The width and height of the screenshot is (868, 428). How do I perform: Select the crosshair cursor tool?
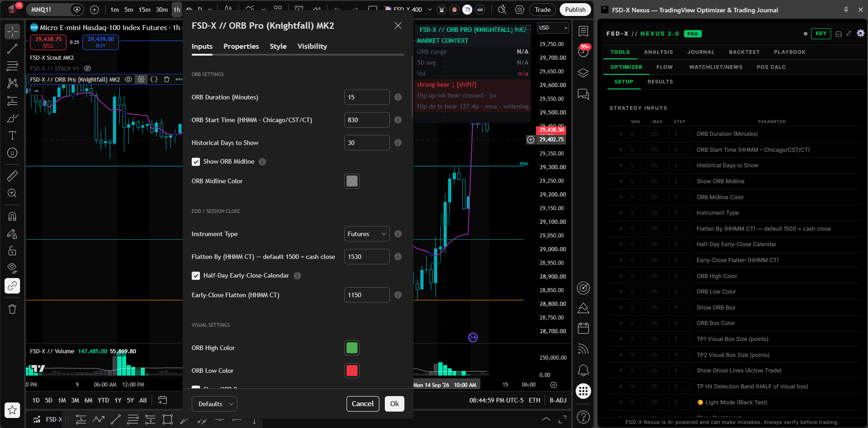pyautogui.click(x=12, y=31)
